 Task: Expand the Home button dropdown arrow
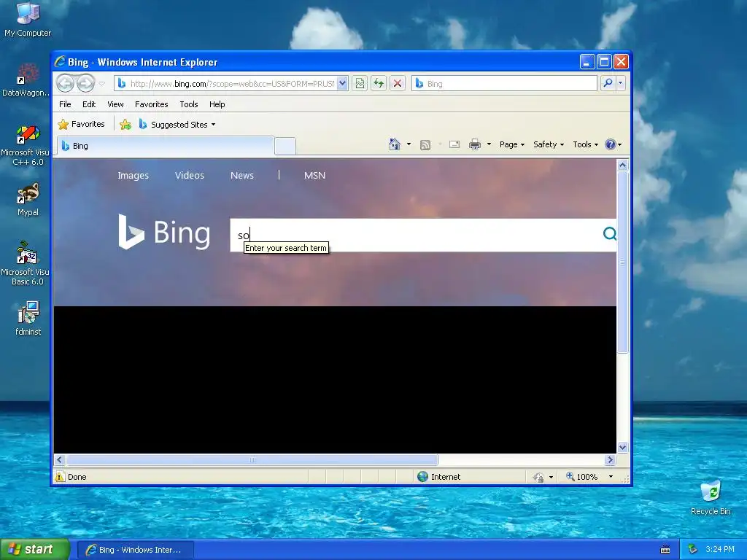coord(409,144)
